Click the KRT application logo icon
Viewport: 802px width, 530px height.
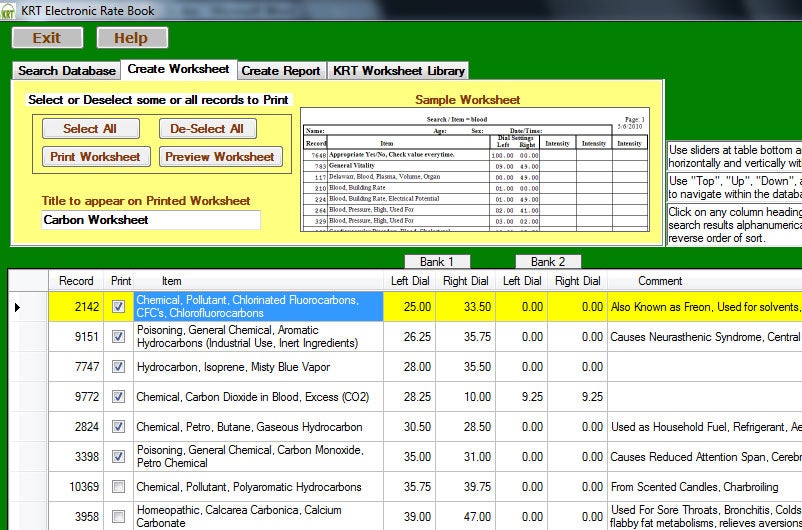(x=8, y=11)
